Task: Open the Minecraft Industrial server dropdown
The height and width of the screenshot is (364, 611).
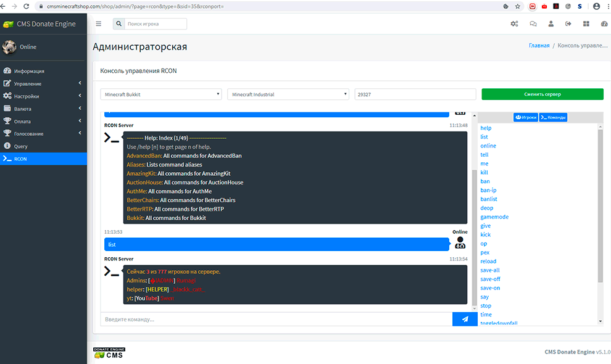Action: click(288, 94)
